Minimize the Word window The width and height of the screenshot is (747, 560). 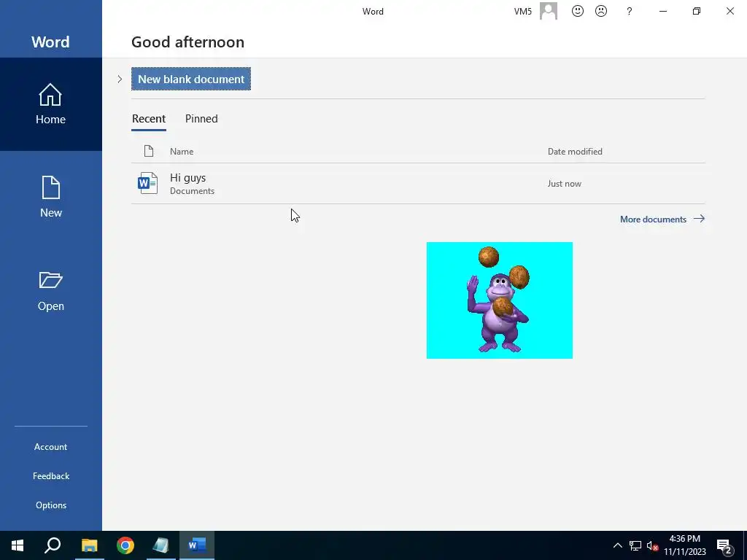pos(663,11)
